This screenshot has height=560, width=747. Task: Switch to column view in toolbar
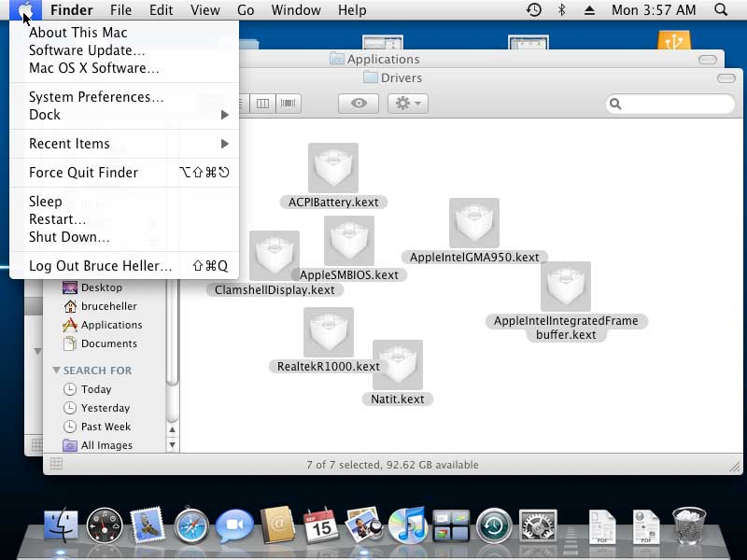pos(262,104)
